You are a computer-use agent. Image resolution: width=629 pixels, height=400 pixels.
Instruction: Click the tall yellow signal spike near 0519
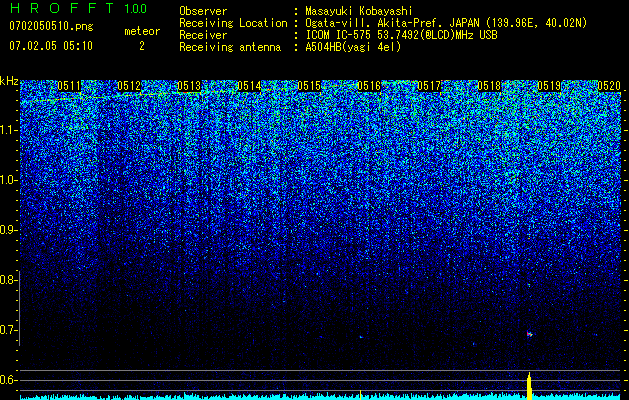pyautogui.click(x=529, y=386)
